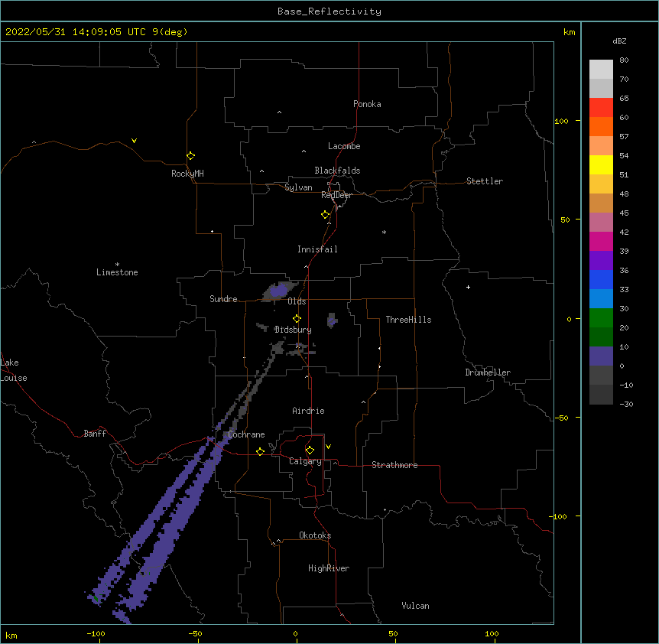
Task: Click the small echo west of ThreeHills
Action: point(332,320)
